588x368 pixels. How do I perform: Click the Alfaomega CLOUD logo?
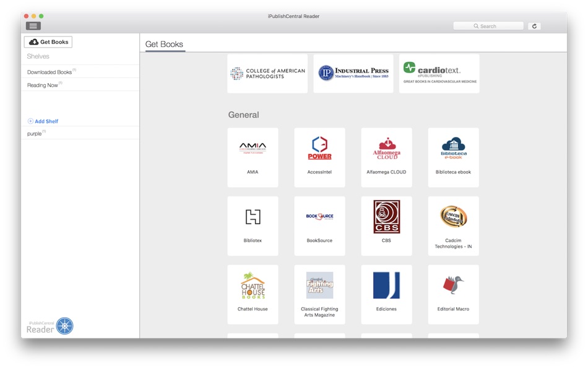[x=387, y=149]
